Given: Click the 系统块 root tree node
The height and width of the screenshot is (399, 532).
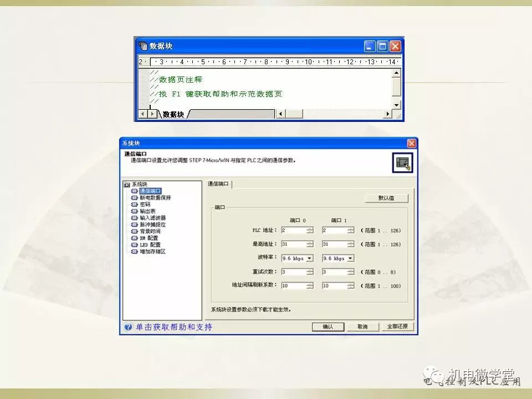Looking at the screenshot, I should 139,184.
